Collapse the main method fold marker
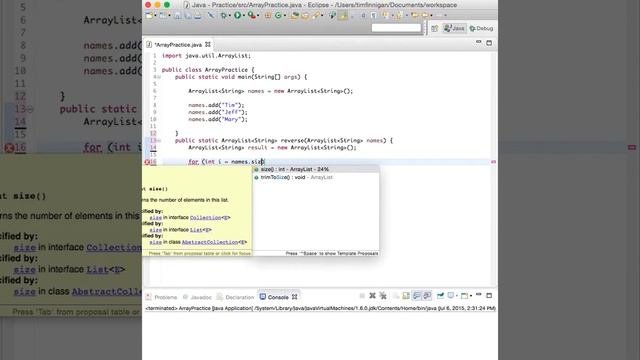The width and height of the screenshot is (640, 360). pyautogui.click(x=159, y=77)
